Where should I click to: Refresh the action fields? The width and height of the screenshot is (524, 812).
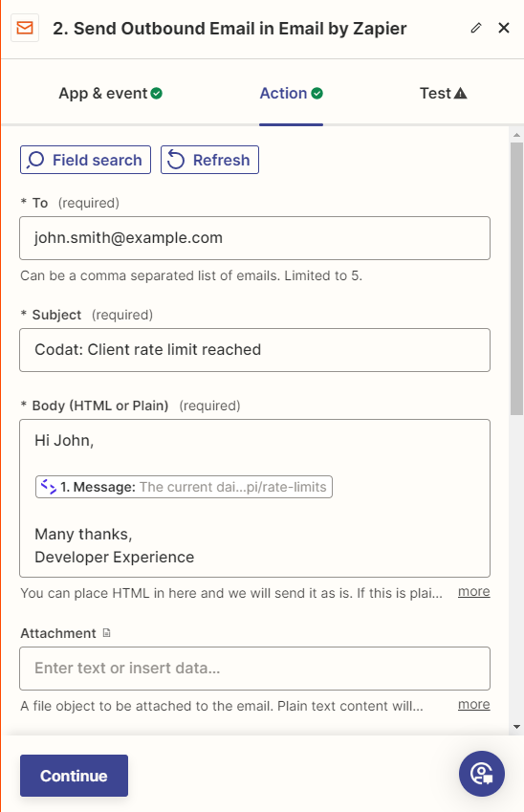coord(209,160)
